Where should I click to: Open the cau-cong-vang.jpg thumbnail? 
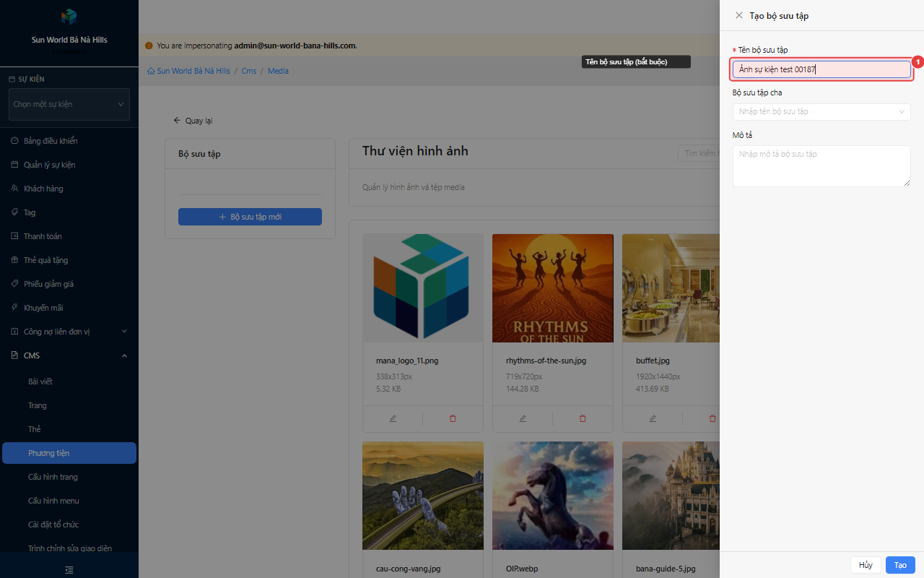(423, 496)
